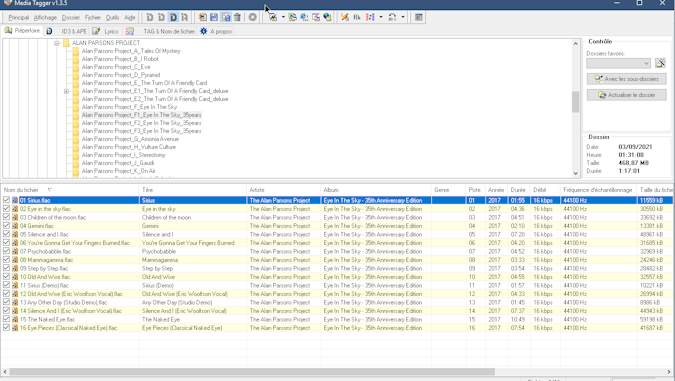
Task: Click the file icon of 15 The Naked Eye.flac
Action: point(15,319)
